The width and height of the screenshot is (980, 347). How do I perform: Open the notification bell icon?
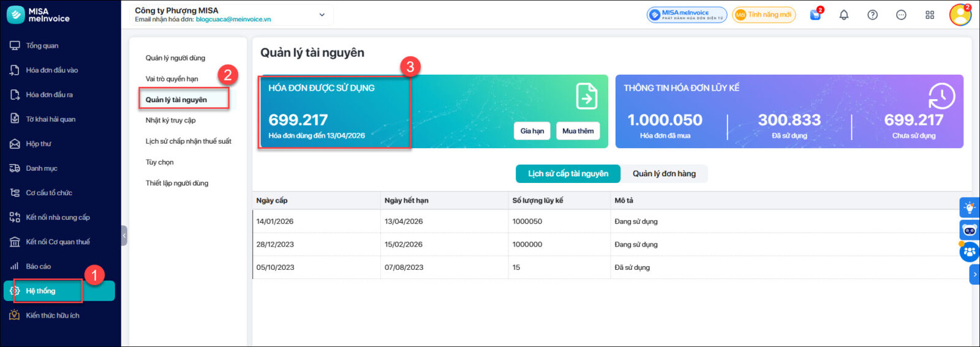click(x=843, y=15)
